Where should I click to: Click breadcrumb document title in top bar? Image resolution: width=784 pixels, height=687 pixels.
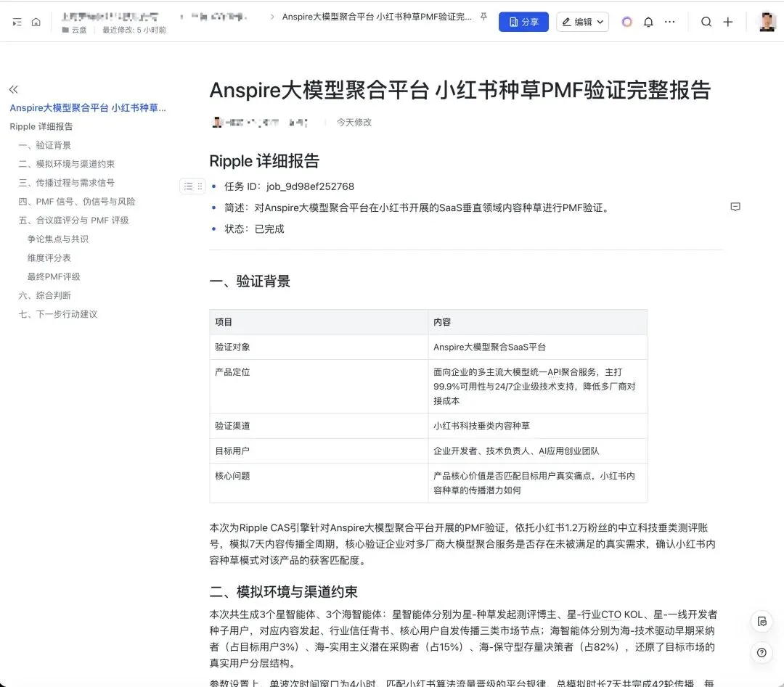click(x=377, y=17)
